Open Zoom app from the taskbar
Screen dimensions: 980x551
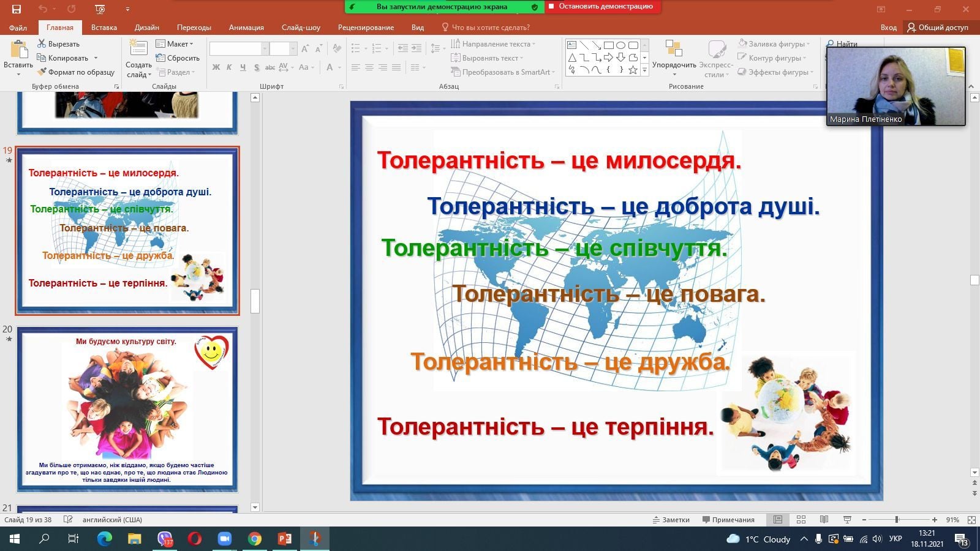coord(225,539)
